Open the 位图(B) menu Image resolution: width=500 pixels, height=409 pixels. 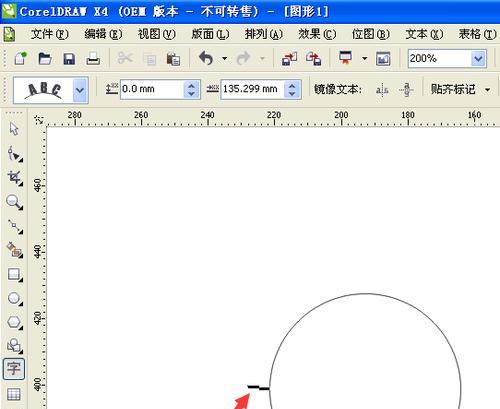click(371, 34)
